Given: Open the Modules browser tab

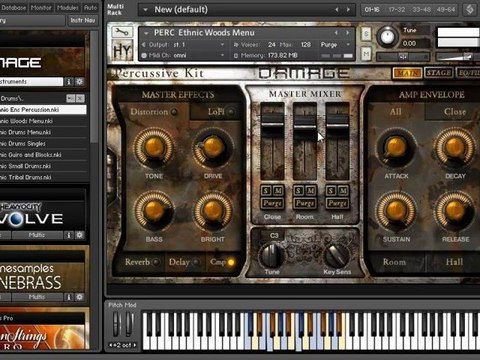Looking at the screenshot, I should click(67, 7).
